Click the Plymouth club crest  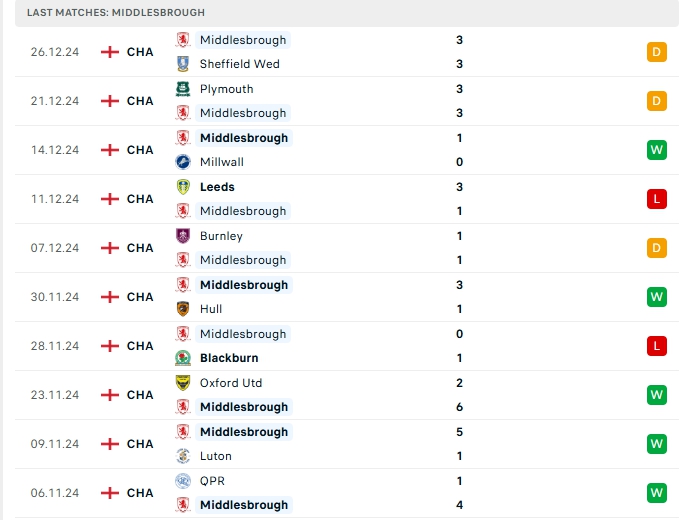point(183,89)
